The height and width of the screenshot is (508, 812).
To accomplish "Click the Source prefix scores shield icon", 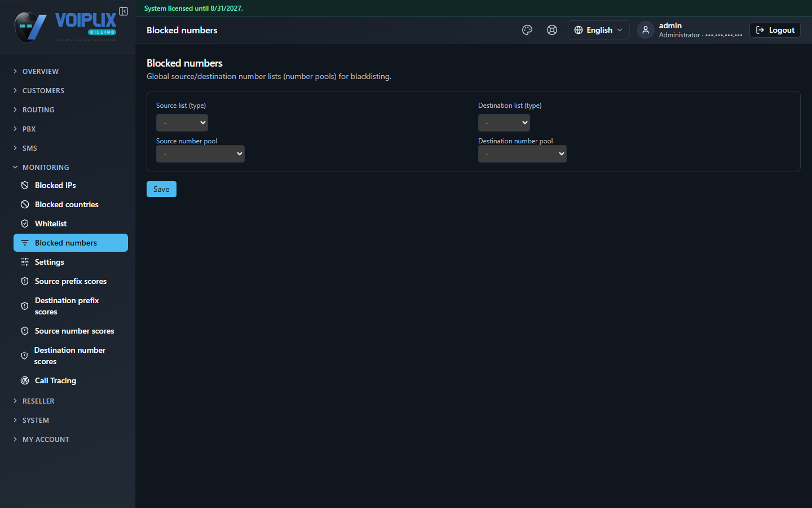I will coord(25,281).
